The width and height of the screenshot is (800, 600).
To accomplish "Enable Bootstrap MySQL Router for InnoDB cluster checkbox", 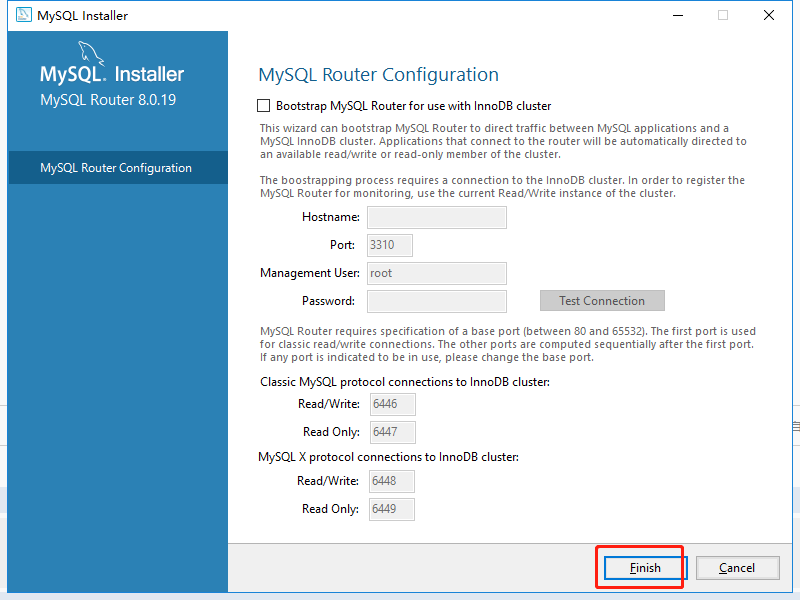I will (x=263, y=106).
